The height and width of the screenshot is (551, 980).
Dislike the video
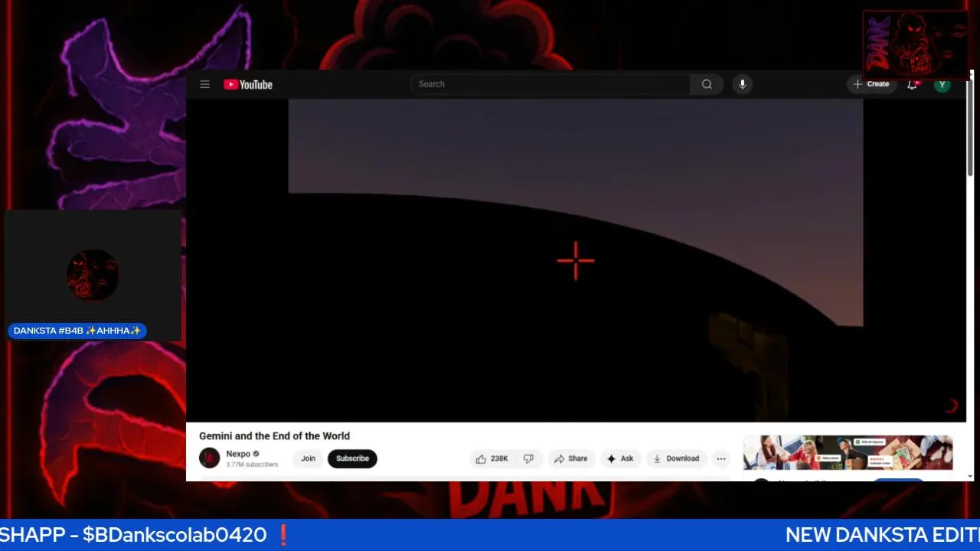click(x=528, y=458)
